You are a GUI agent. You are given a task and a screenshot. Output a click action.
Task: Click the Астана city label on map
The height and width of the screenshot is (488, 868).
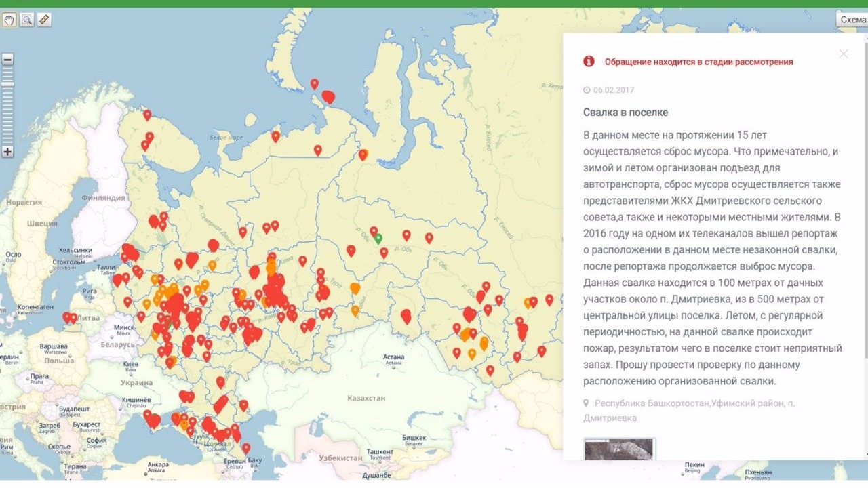[x=393, y=357]
